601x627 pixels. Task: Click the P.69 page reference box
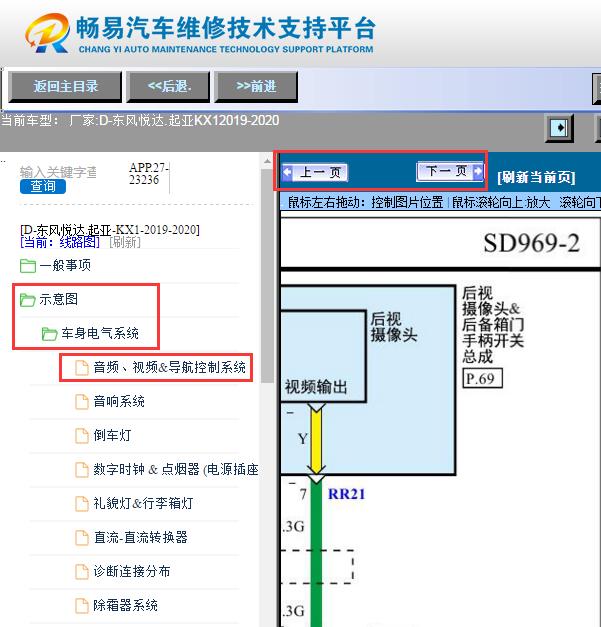coord(482,378)
